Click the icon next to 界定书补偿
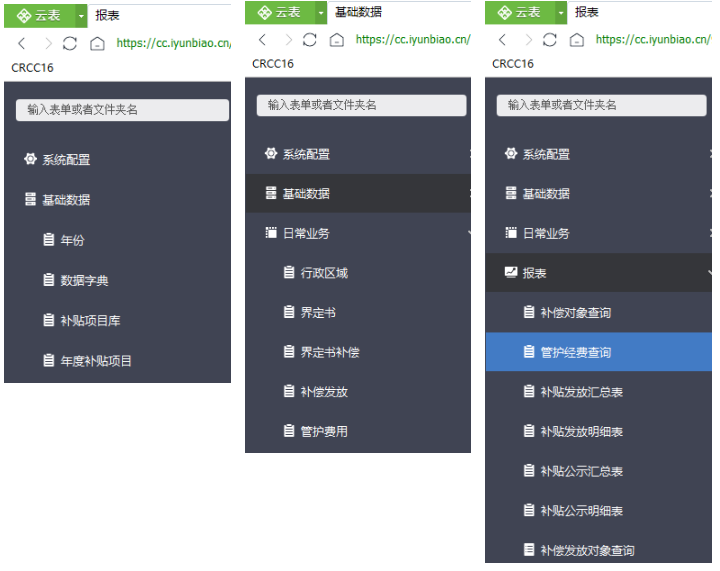This screenshot has width=720, height=571. coord(289,352)
